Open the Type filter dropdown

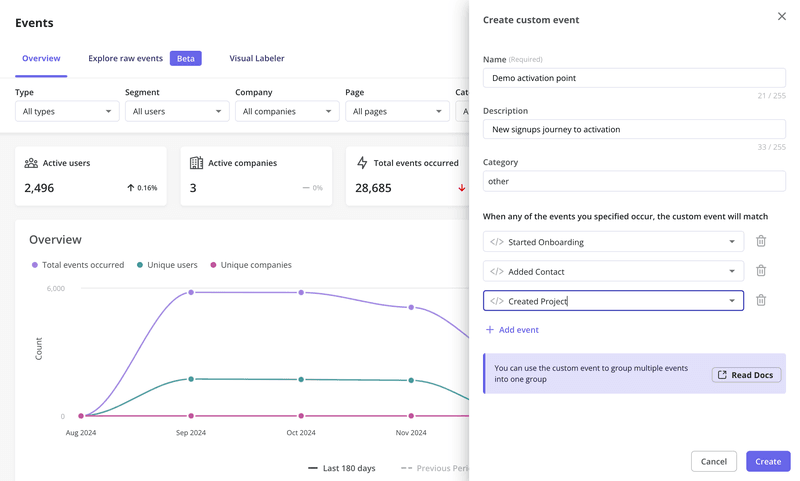click(x=67, y=111)
